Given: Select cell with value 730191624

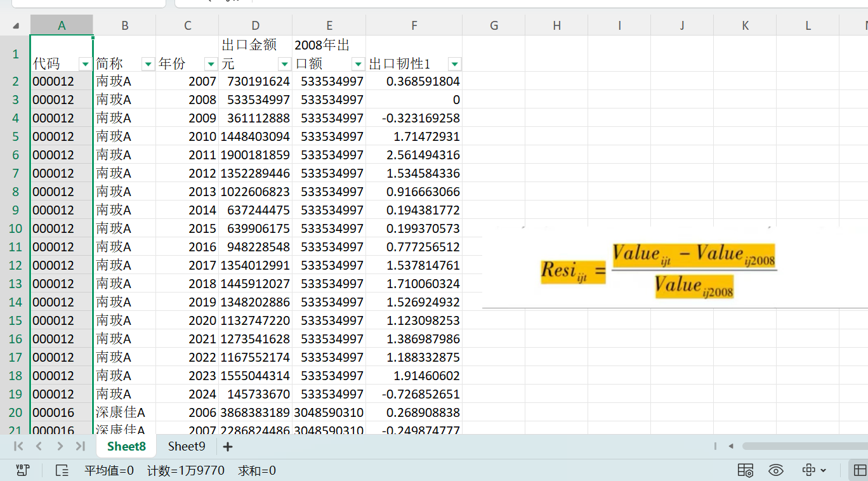Looking at the screenshot, I should (255, 81).
